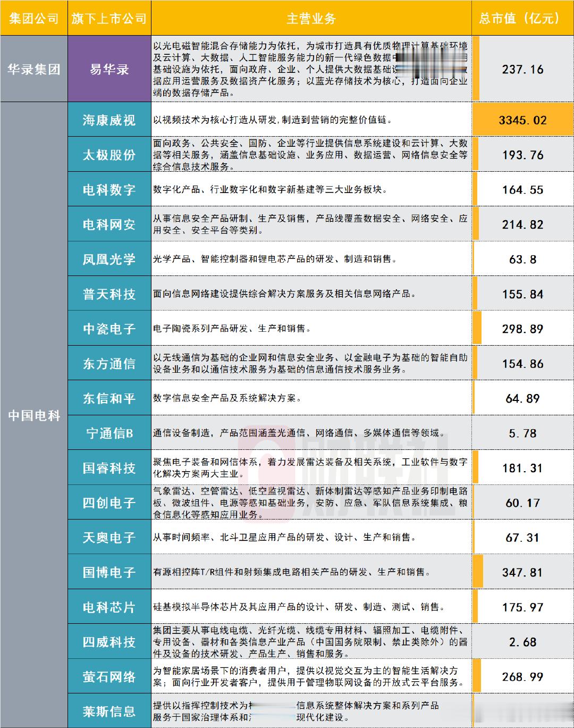Click 电科芯片 business description text
The width and height of the screenshot is (574, 728).
(299, 607)
